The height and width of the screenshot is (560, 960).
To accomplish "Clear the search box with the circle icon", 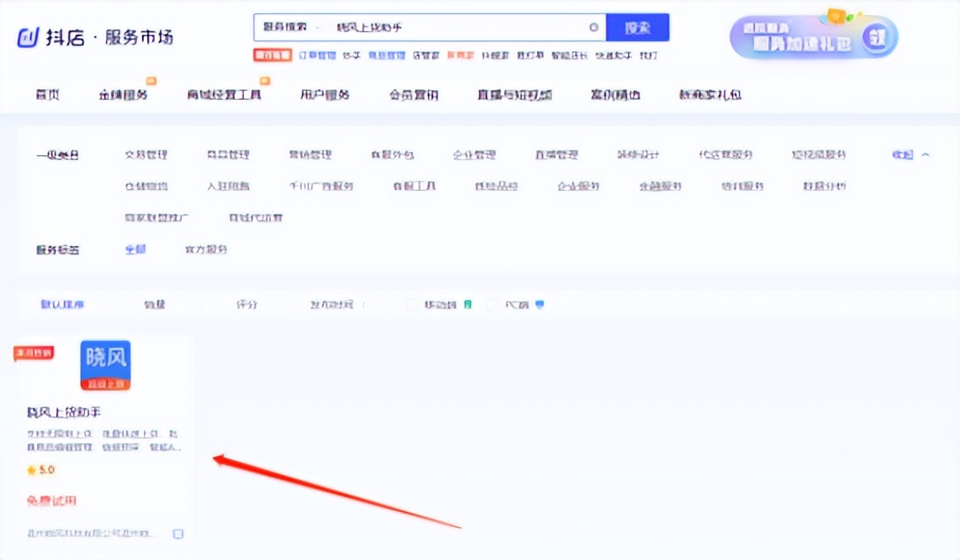I will [x=593, y=27].
